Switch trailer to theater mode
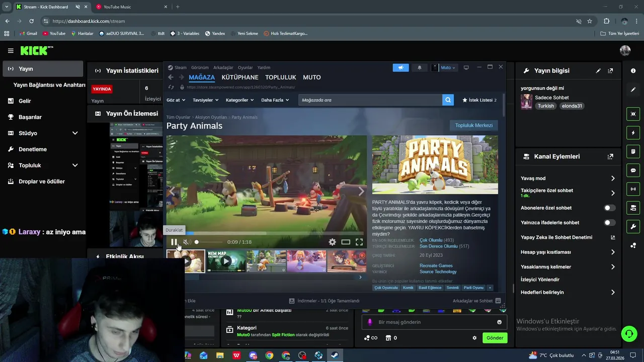The height and width of the screenshot is (362, 644). pos(346,242)
